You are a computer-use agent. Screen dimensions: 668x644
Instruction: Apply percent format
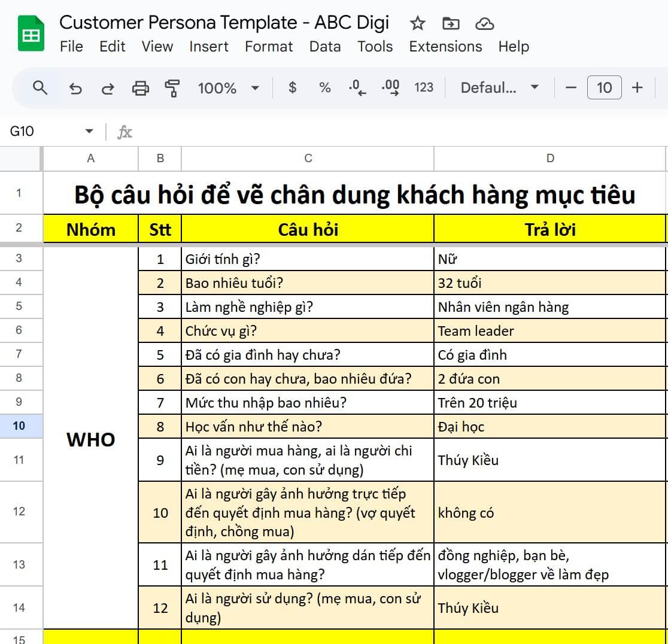(x=324, y=87)
